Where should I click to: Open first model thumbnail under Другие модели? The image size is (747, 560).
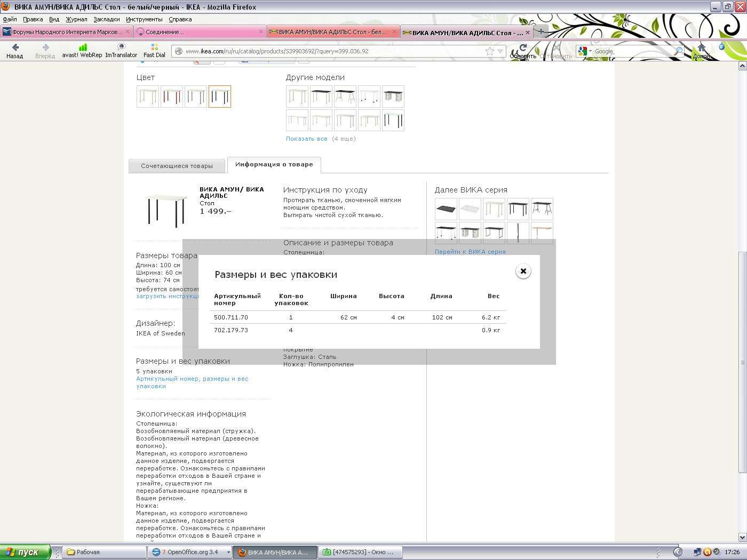coord(297,97)
